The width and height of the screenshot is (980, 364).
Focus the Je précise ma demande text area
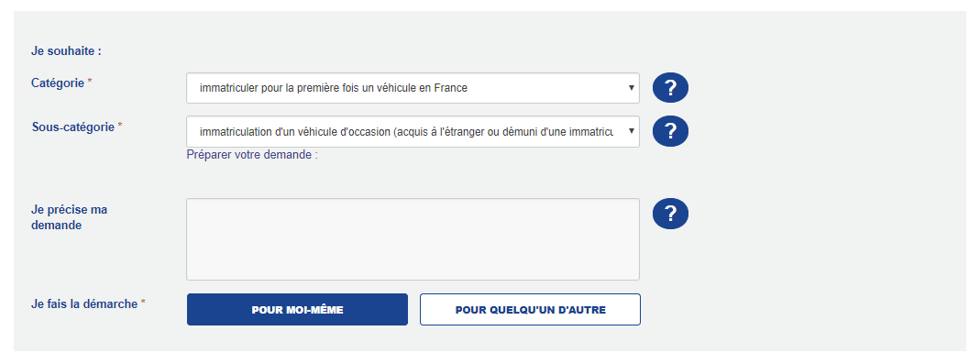(x=413, y=239)
